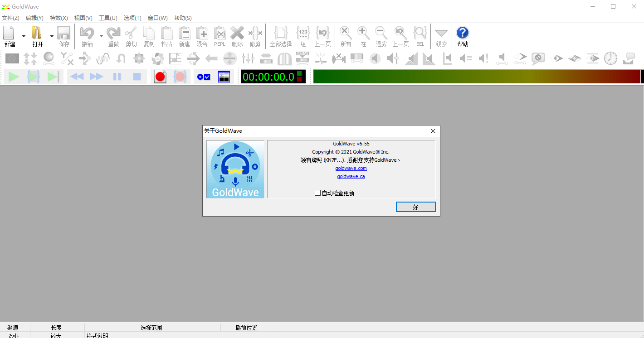
Task: Click the 复制 copy icon
Action: 149,33
